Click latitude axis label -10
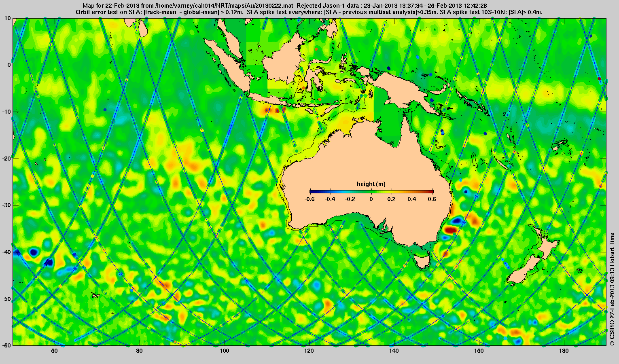 click(x=6, y=112)
